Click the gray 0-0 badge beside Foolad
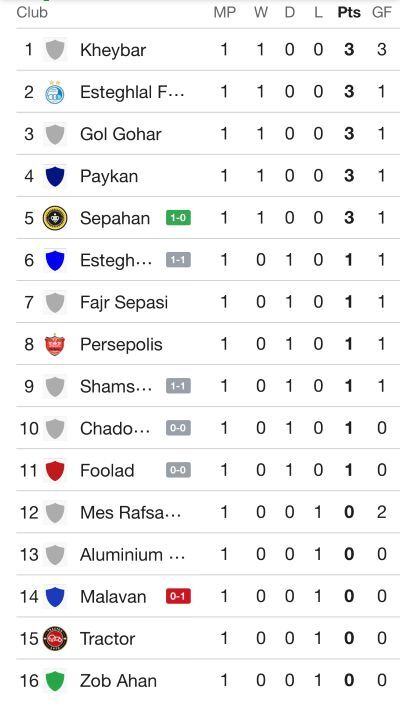Screen dimensions: 400x707 pyautogui.click(x=178, y=470)
